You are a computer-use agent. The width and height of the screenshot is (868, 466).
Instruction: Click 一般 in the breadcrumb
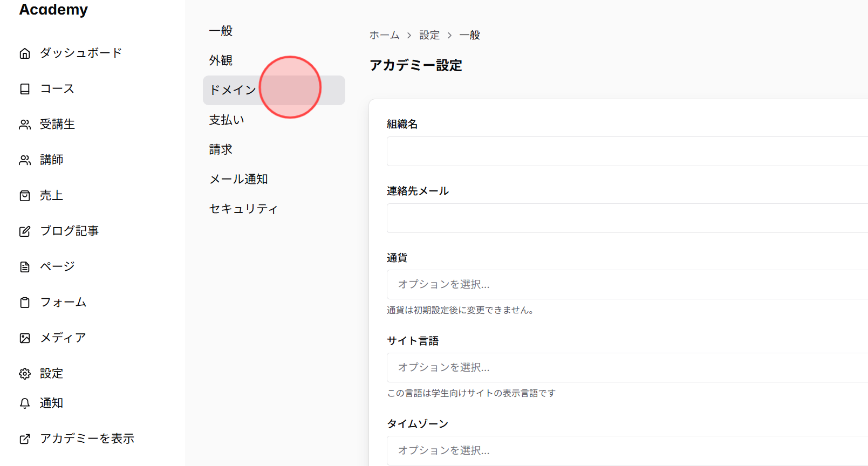point(470,35)
